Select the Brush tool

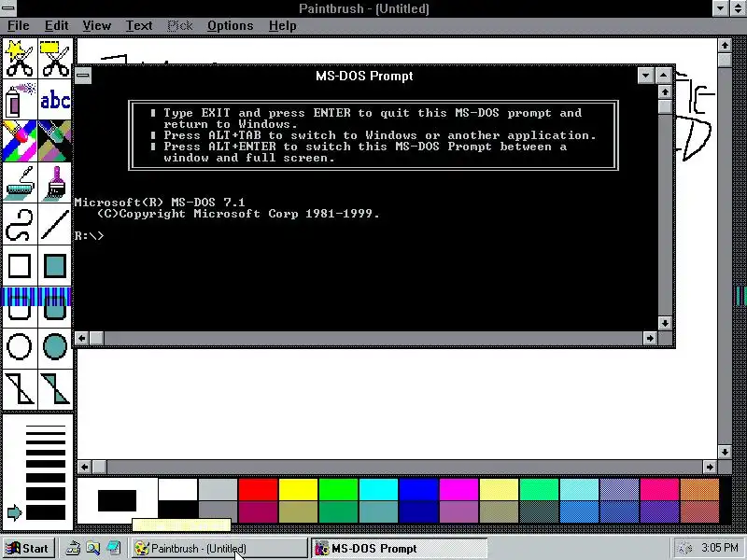point(55,183)
